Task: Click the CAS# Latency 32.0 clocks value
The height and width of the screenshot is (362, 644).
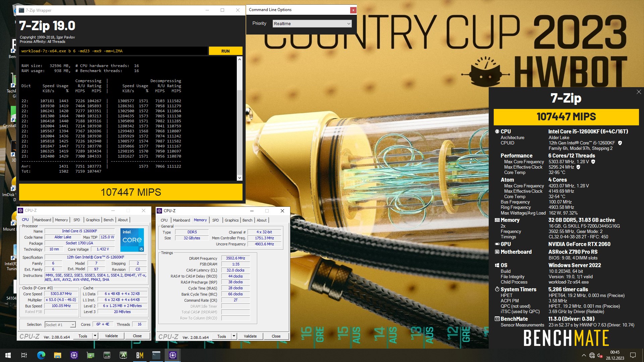Action: pyautogui.click(x=235, y=270)
